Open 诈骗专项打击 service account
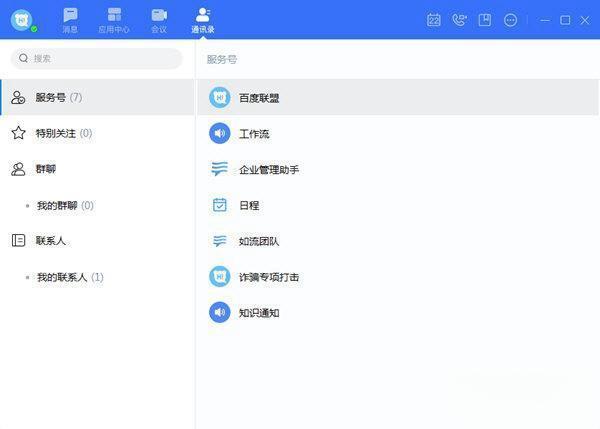600x429 pixels. [x=398, y=277]
